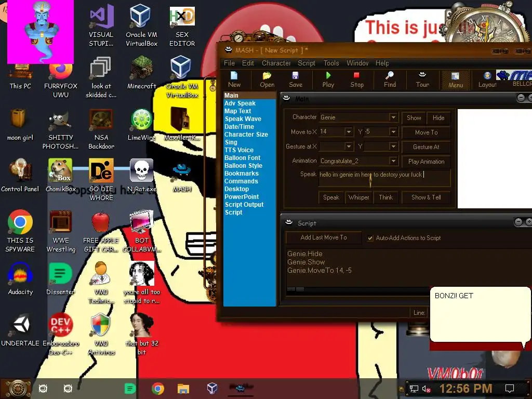Open the Move to Y dropdown
The width and height of the screenshot is (532, 399).
tap(393, 131)
